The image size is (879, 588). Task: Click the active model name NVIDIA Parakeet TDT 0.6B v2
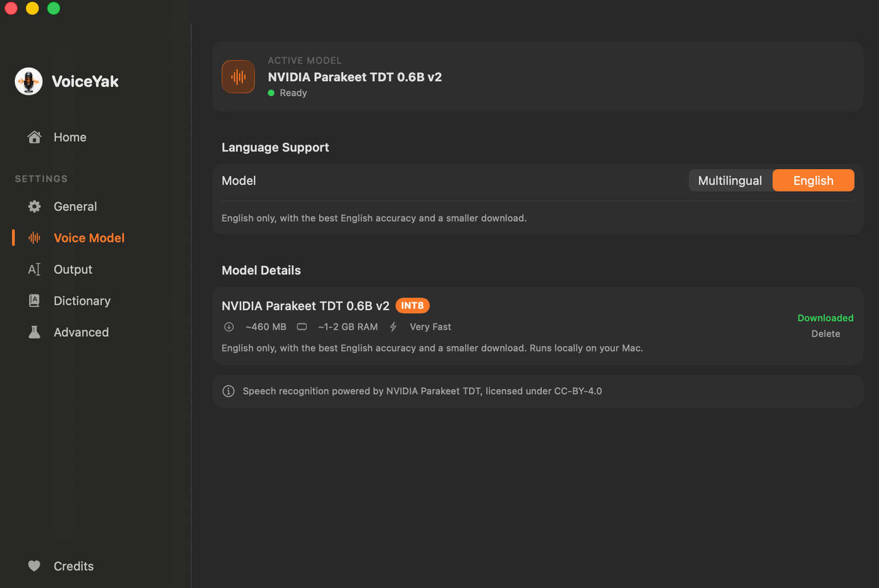pos(355,77)
